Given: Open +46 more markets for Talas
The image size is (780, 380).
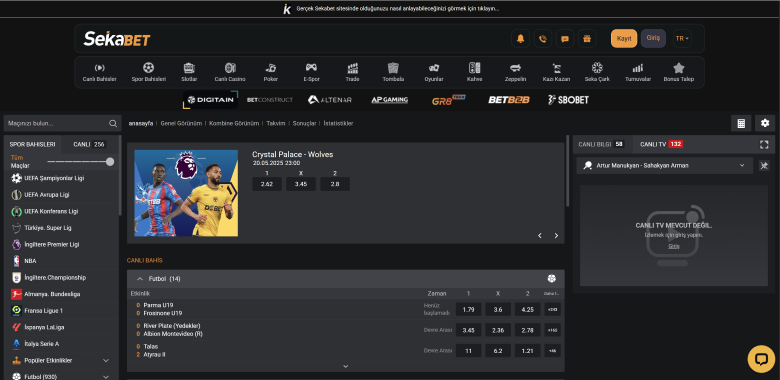Looking at the screenshot, I should point(552,351).
